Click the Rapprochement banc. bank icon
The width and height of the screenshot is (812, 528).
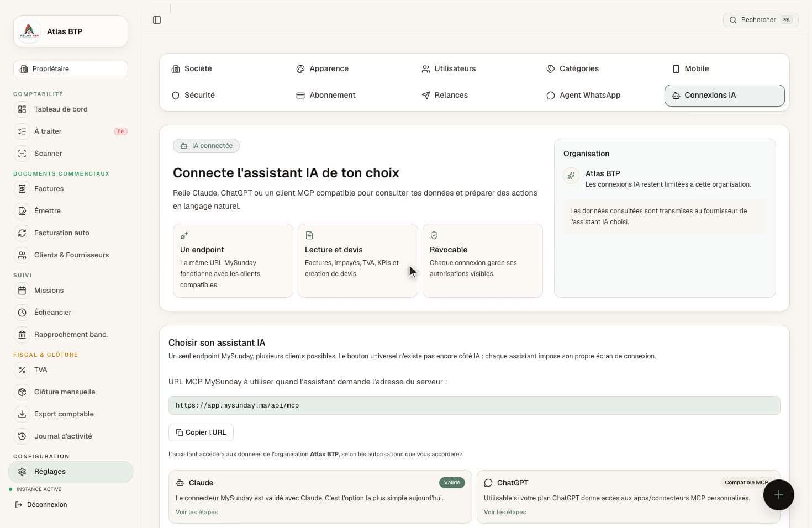coord(22,335)
